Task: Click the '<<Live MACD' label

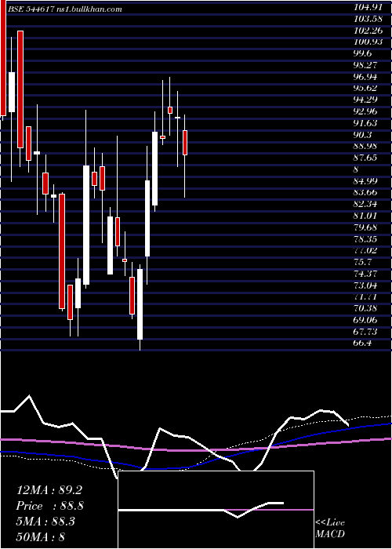Action: 330,529
